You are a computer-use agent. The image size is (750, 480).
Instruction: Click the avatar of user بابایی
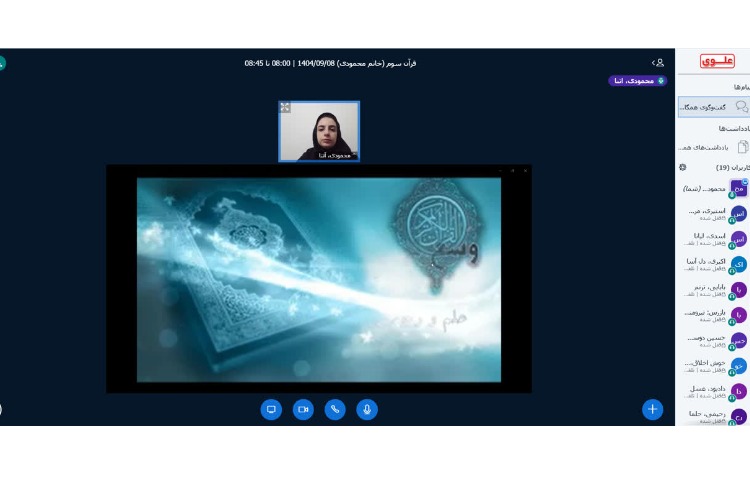[x=739, y=290]
